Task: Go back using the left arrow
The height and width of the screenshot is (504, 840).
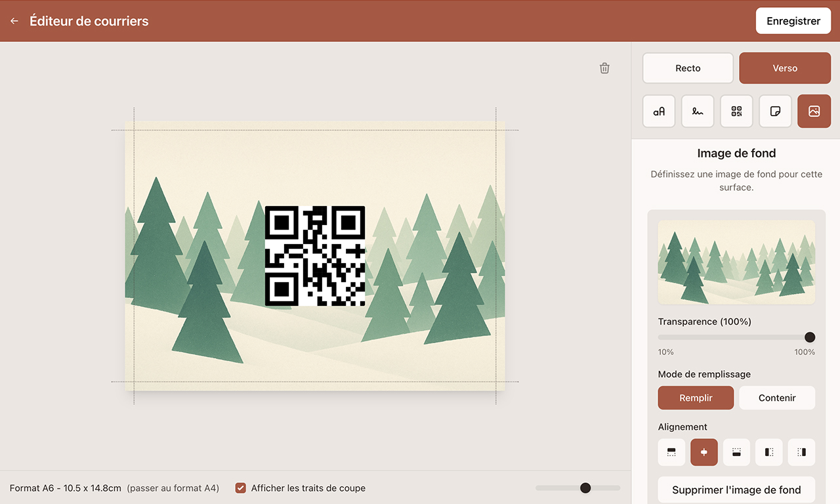Action: pyautogui.click(x=14, y=21)
